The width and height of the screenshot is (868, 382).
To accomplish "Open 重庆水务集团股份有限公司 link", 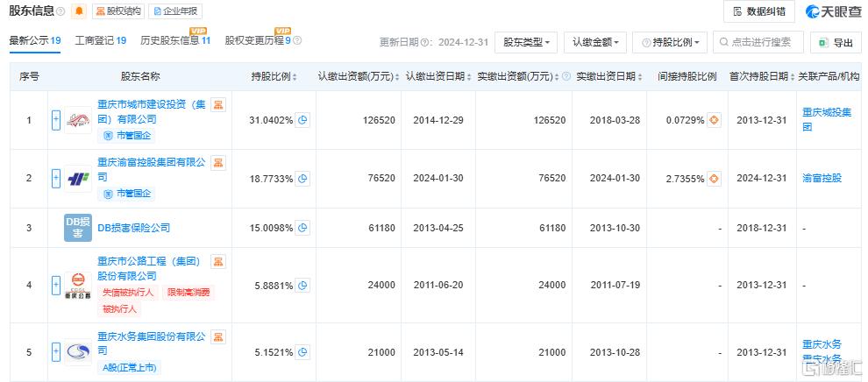I will click(151, 343).
